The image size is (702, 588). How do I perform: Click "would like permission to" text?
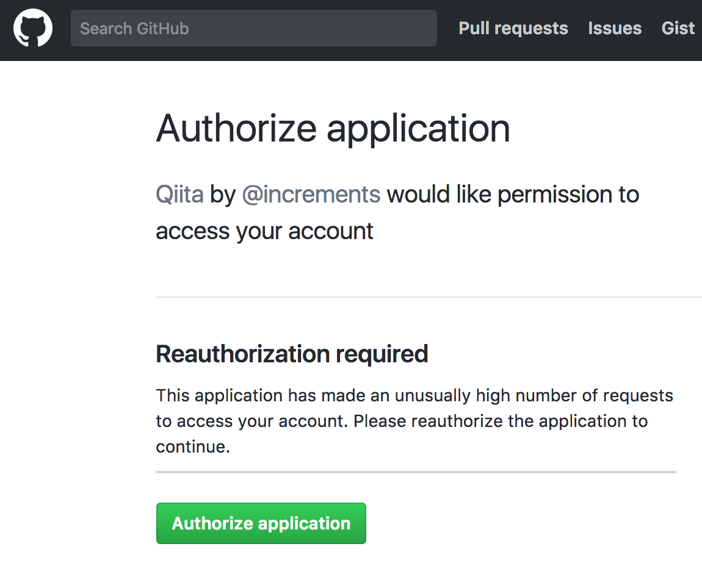(x=513, y=194)
